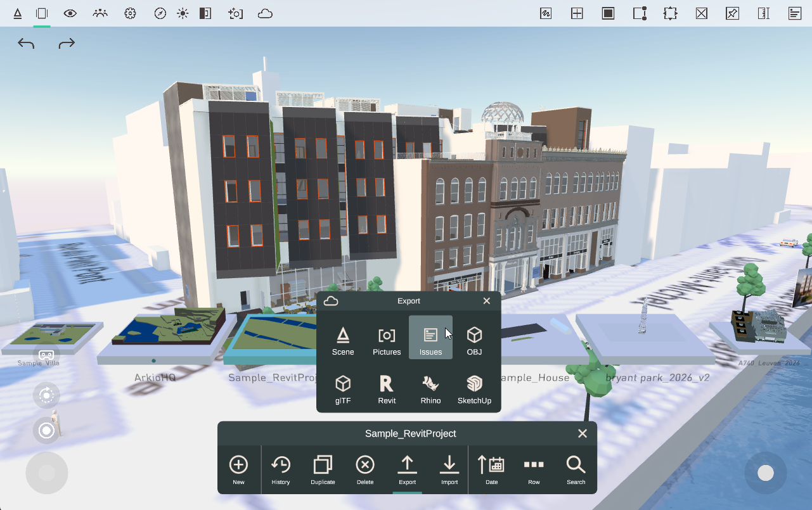Click the Arkio logo icon in top toolbar
This screenshot has width=812, height=510.
click(x=17, y=13)
